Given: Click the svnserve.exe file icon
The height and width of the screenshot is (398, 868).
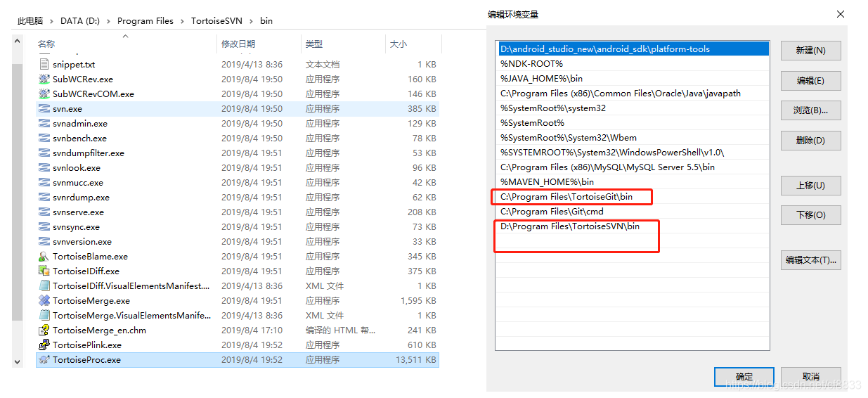Looking at the screenshot, I should click(x=44, y=212).
